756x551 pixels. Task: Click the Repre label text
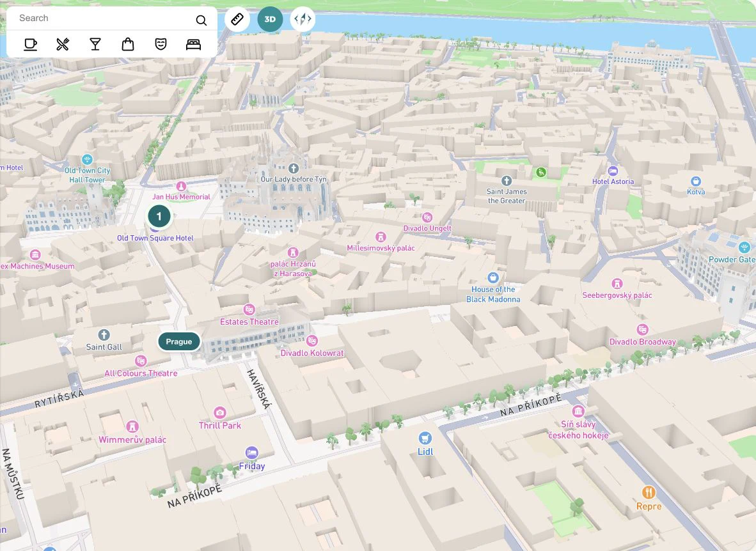coord(649,507)
